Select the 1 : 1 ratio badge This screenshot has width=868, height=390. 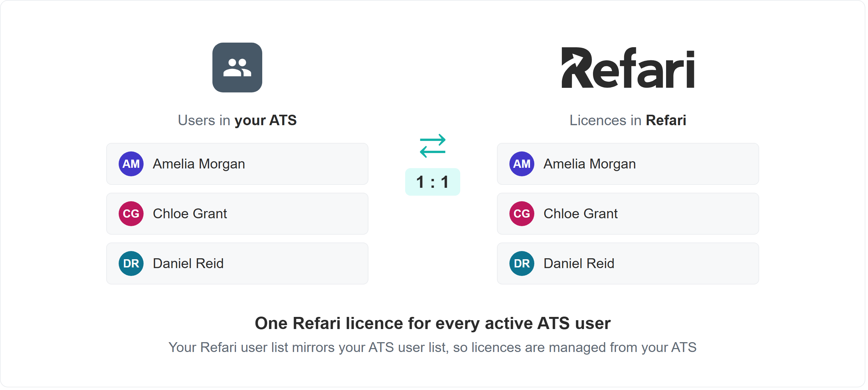pos(433,182)
